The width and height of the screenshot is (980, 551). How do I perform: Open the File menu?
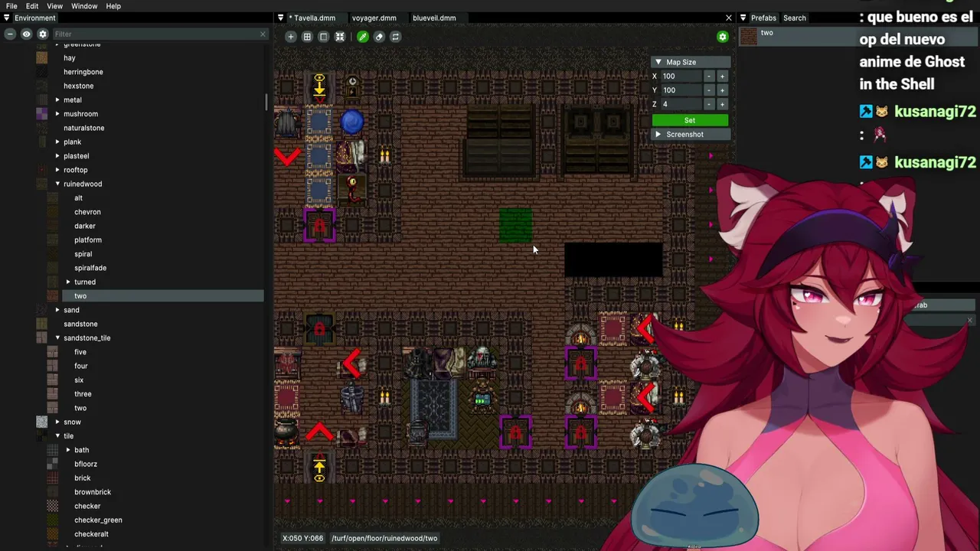pyautogui.click(x=11, y=6)
